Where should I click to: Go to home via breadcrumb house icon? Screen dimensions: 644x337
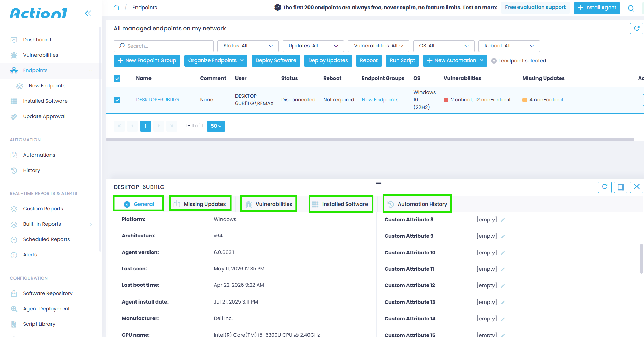tap(116, 8)
